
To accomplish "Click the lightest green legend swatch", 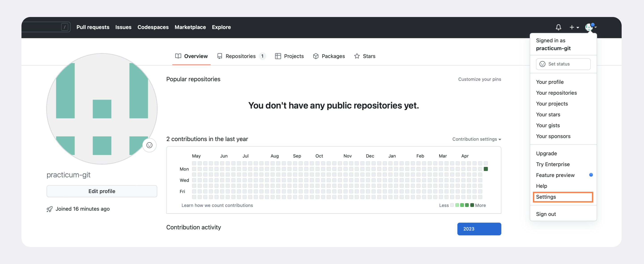I will (457, 205).
